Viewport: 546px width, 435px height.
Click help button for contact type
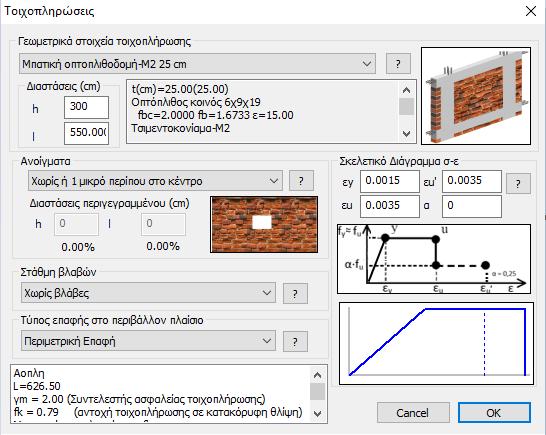click(x=295, y=342)
